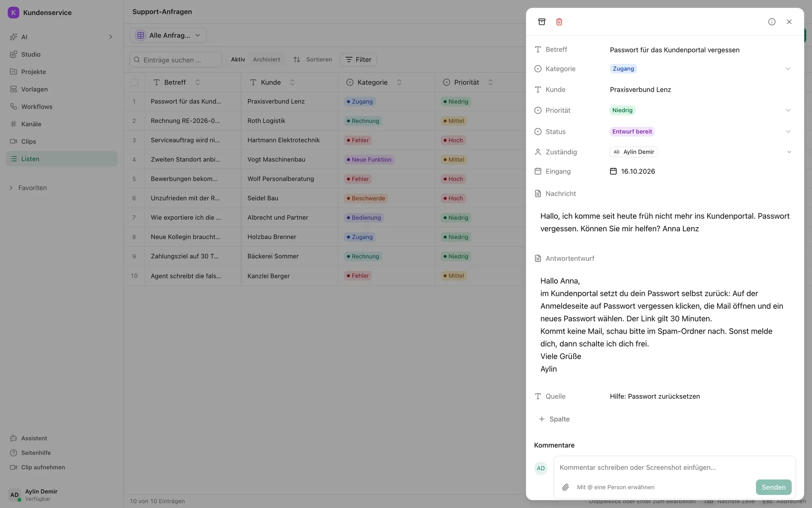Sort by the Kunde column arrows
Image resolution: width=812 pixels, height=508 pixels.
pyautogui.click(x=292, y=82)
